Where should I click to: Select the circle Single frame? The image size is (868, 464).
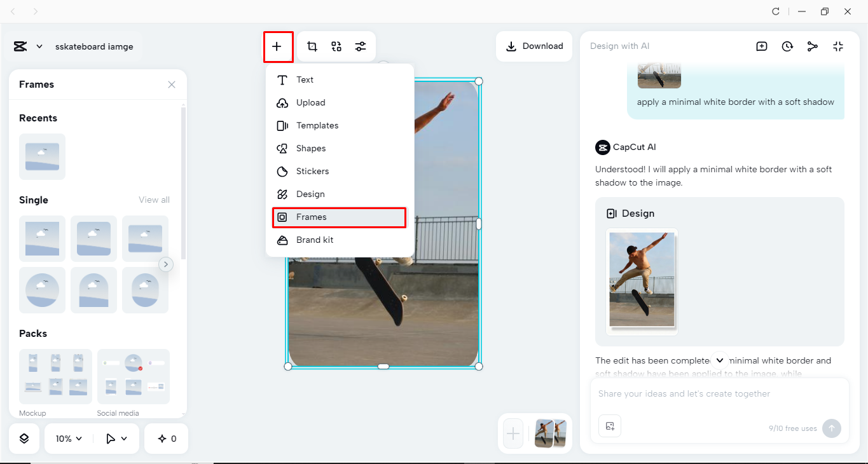42,290
